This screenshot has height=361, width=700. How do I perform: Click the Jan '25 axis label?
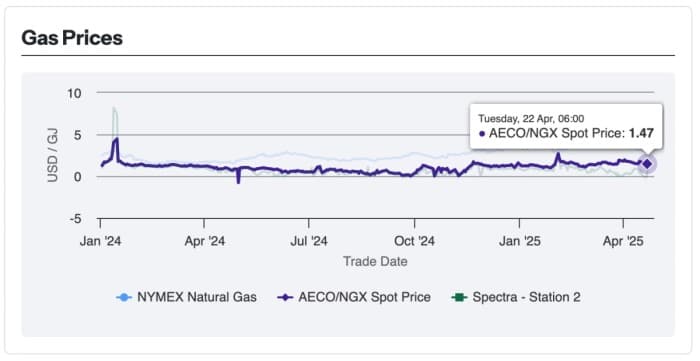click(x=520, y=241)
